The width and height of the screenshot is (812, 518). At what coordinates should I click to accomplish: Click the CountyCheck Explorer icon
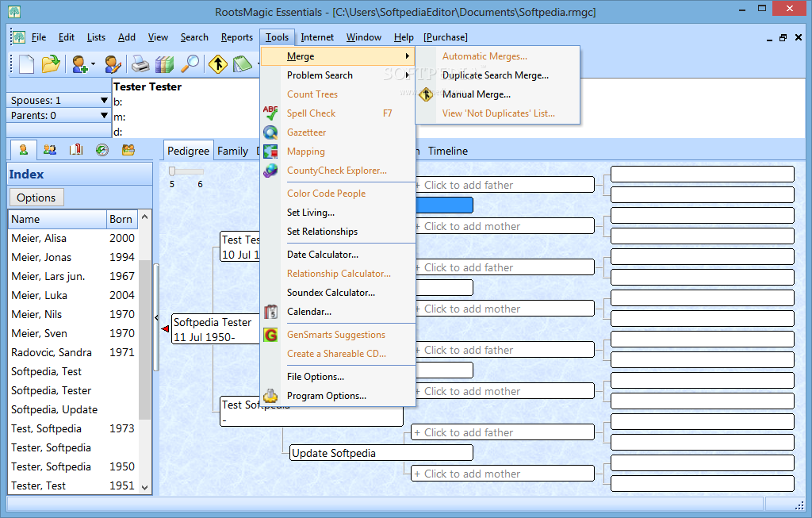click(270, 171)
